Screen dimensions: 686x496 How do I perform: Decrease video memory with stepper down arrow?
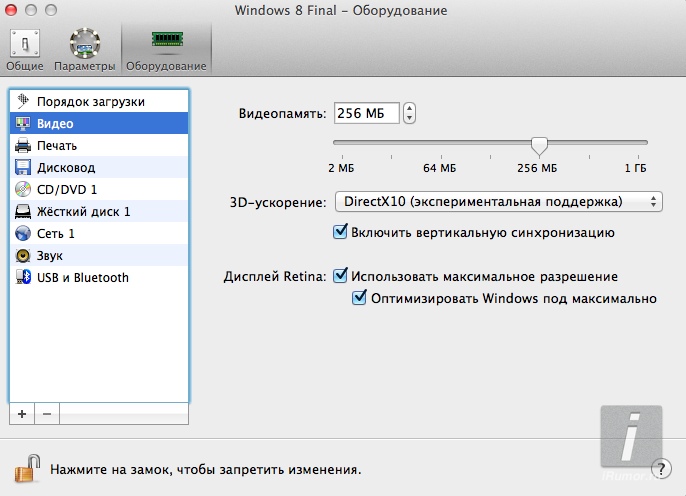click(409, 118)
